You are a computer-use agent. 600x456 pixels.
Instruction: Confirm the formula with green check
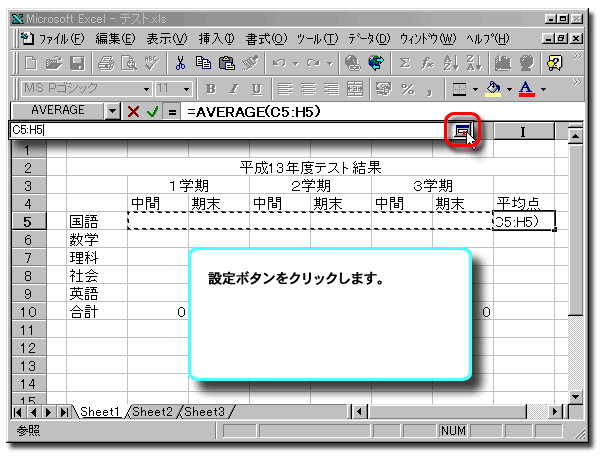pyautogui.click(x=152, y=112)
